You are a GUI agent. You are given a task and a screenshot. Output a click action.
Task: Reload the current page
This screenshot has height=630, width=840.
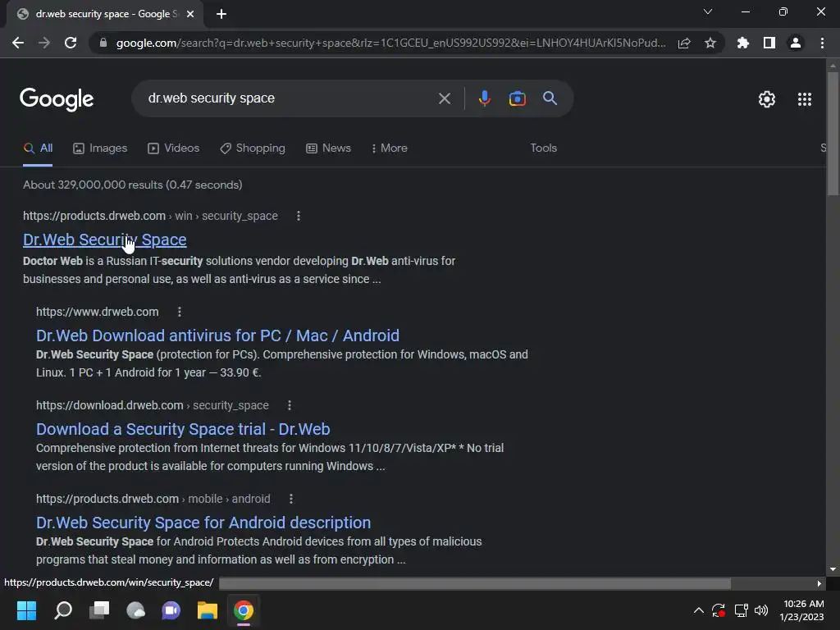point(71,43)
